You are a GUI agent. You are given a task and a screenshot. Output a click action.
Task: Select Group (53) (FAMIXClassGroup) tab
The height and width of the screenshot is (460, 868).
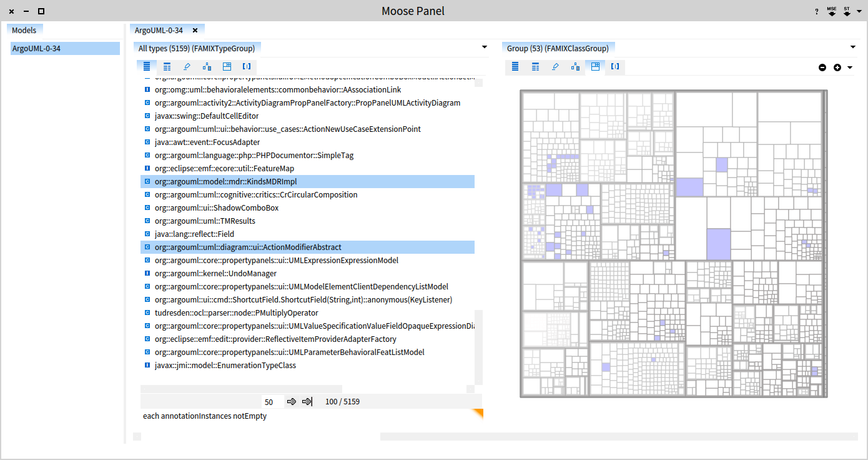click(x=559, y=48)
